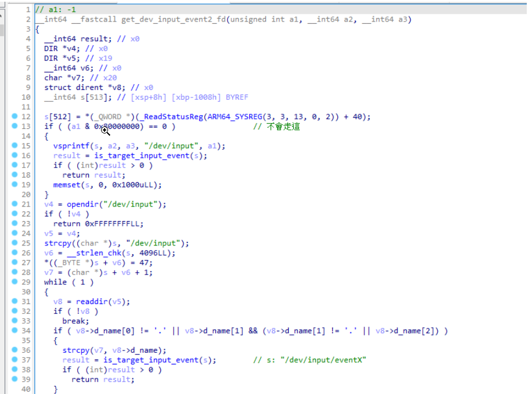Toggle breakpoint dot on line 12
Screen dimensions: 532x394
tap(15, 116)
